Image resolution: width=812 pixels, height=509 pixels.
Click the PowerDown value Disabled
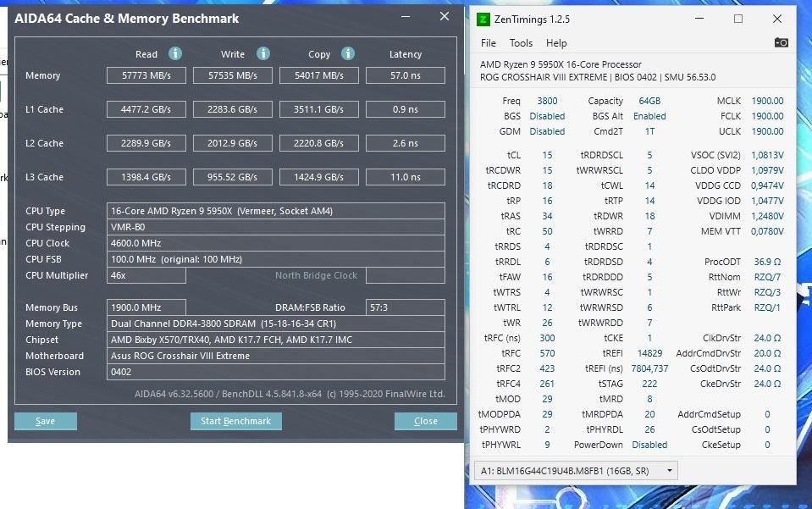pos(649,445)
